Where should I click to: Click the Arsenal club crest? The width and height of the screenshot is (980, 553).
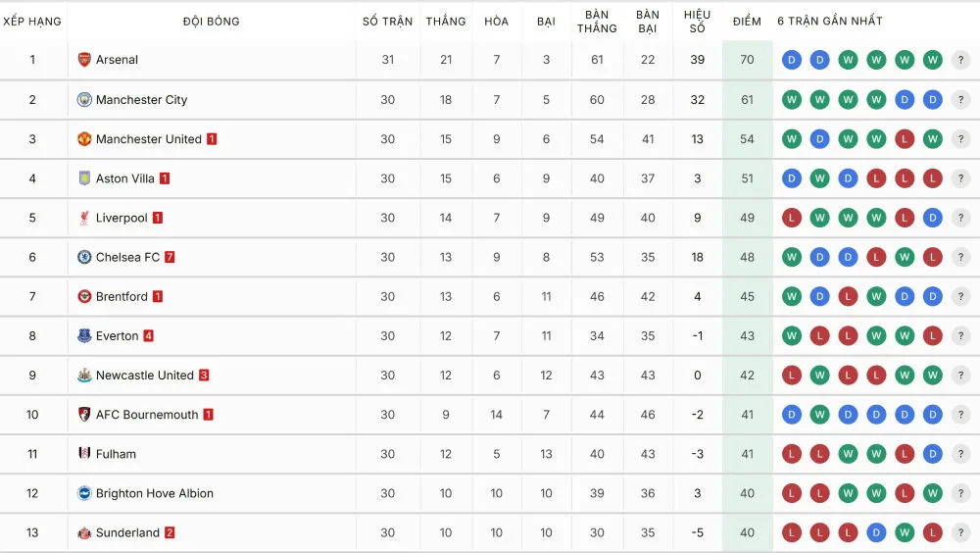(84, 60)
